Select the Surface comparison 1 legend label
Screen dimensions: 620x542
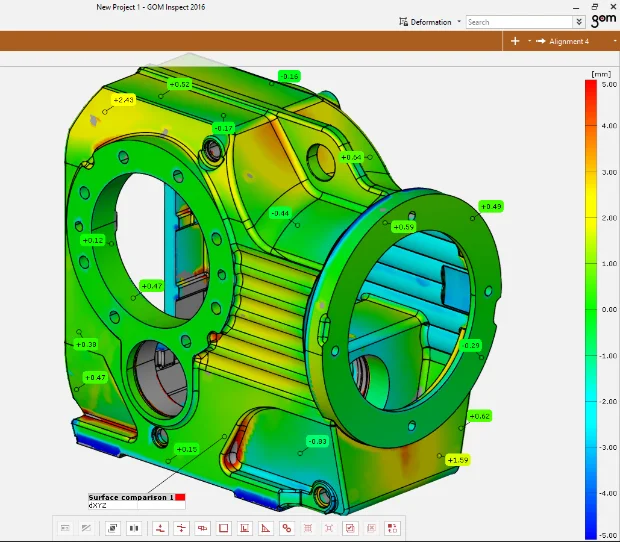(131, 497)
